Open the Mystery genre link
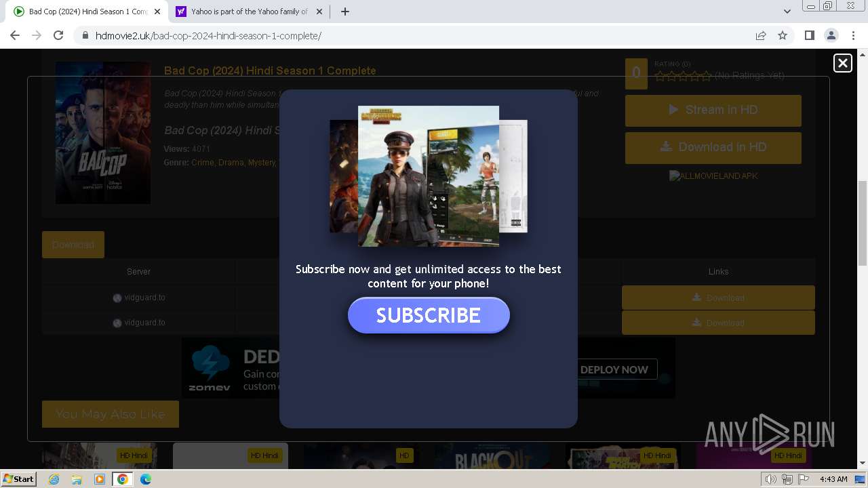This screenshot has height=488, width=868. (262, 163)
